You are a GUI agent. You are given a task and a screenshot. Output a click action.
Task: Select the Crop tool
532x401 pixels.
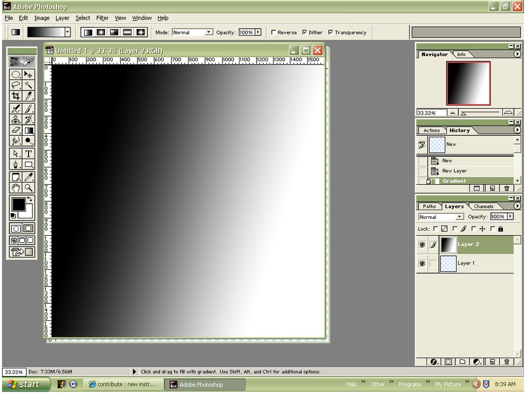(15, 97)
